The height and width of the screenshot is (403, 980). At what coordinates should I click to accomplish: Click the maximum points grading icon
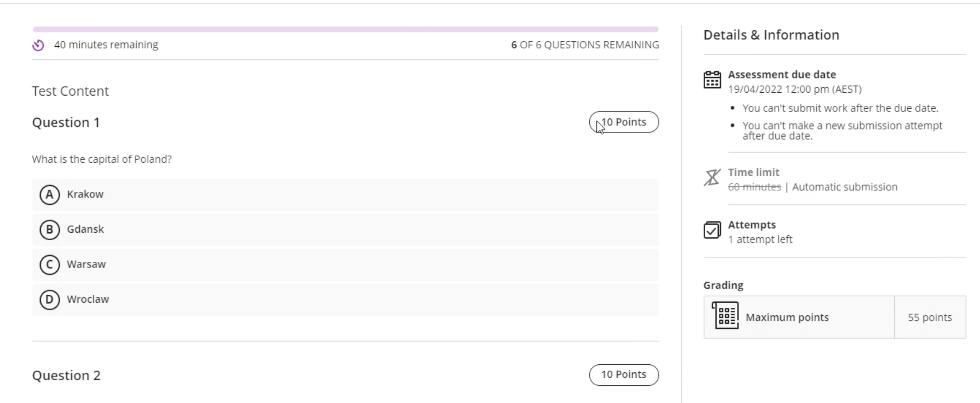click(x=725, y=315)
